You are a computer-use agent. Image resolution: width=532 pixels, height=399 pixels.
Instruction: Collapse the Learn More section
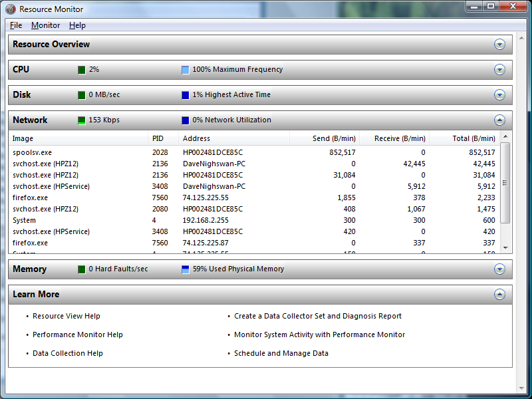(499, 294)
